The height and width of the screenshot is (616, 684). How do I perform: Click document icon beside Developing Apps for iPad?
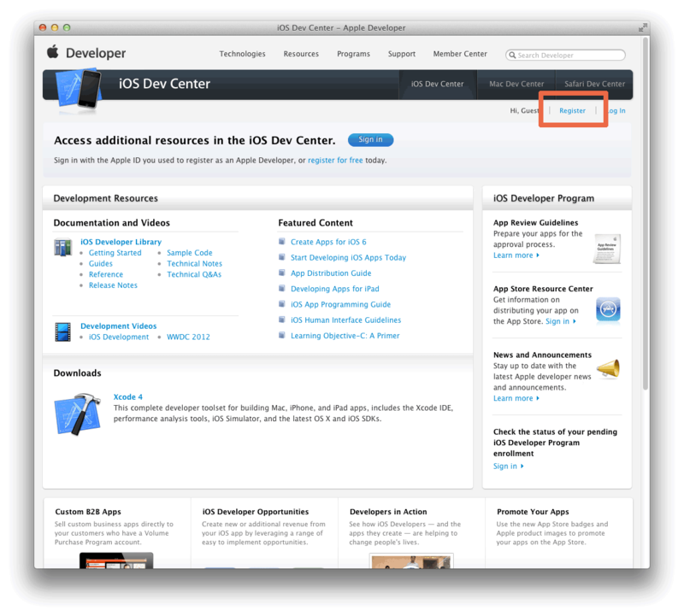[282, 289]
